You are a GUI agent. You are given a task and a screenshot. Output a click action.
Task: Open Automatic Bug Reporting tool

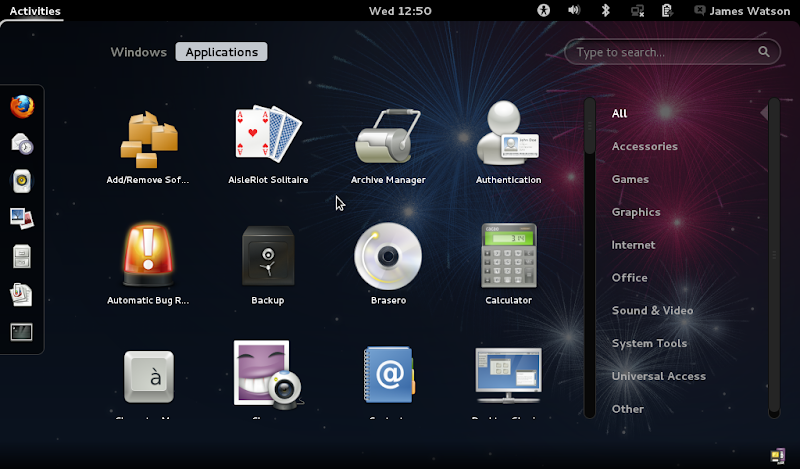pos(148,254)
